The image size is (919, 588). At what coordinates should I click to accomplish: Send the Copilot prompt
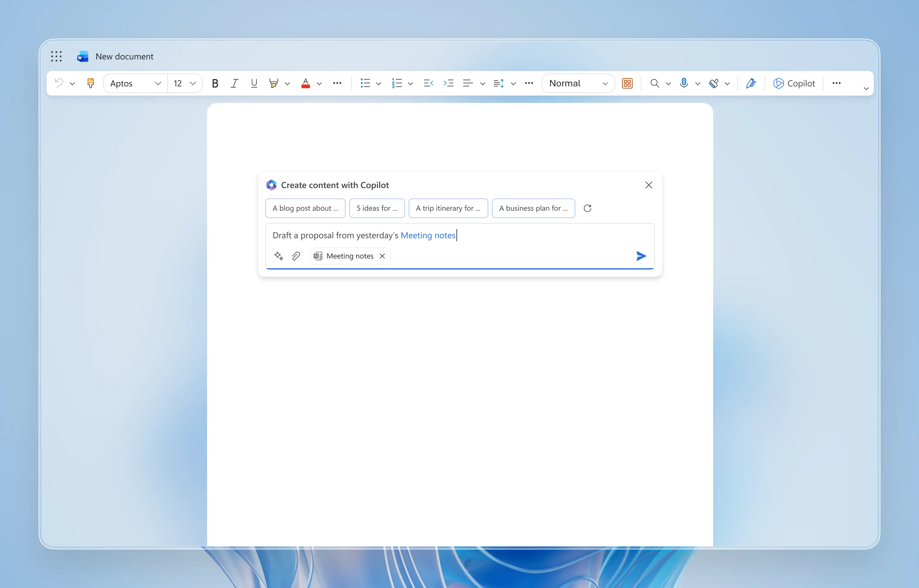[641, 256]
